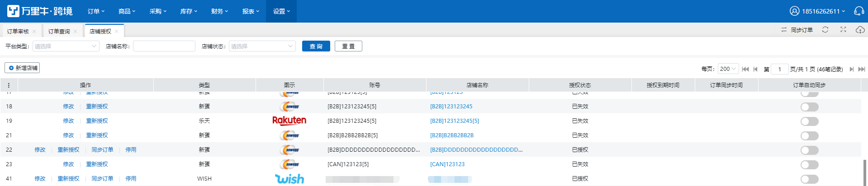Open the per-page 200 dropdown
This screenshot has width=868, height=186.
[x=728, y=69]
